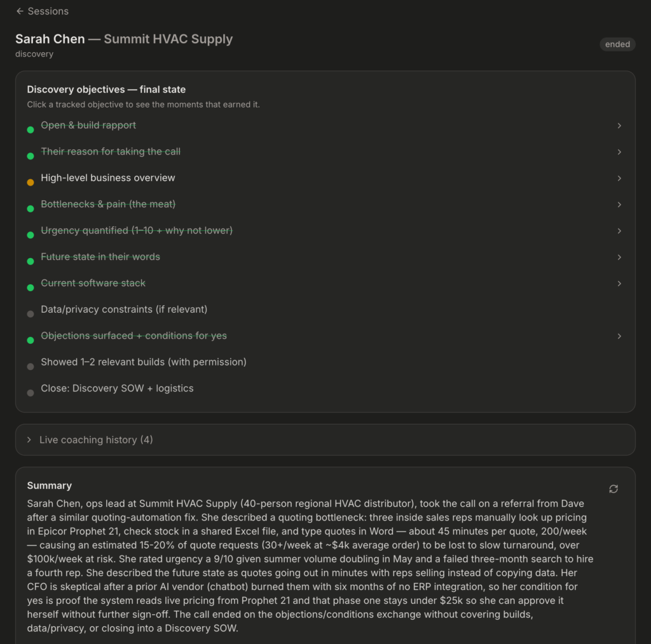This screenshot has height=644, width=651.
Task: Expand chevron for 'Their reason for taking the call'
Action: tap(619, 152)
